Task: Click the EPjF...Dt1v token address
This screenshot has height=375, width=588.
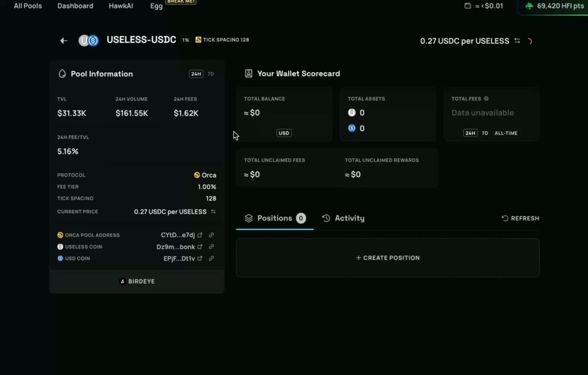Action: [x=179, y=258]
